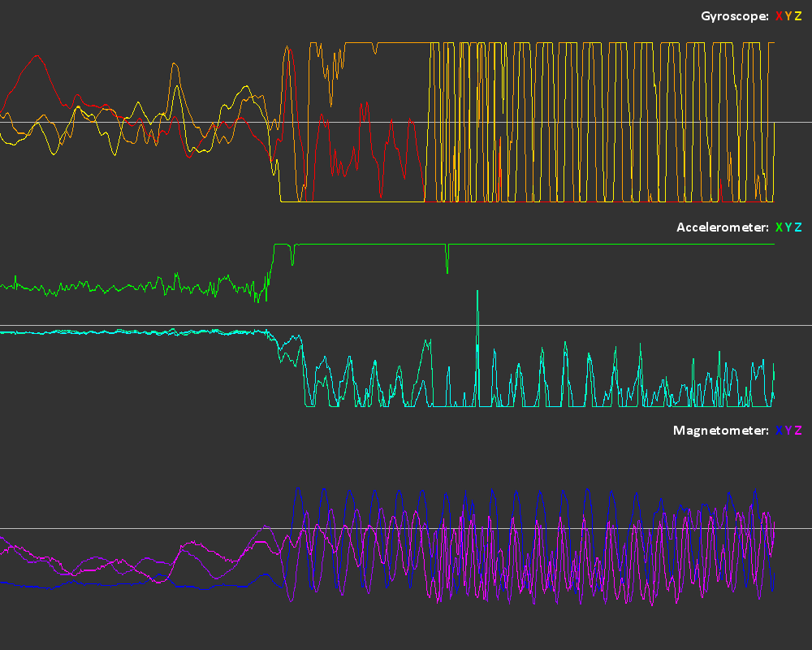Click the blue X in Magnetometer legend
Viewport: 812px width, 650px height.
[x=779, y=431]
